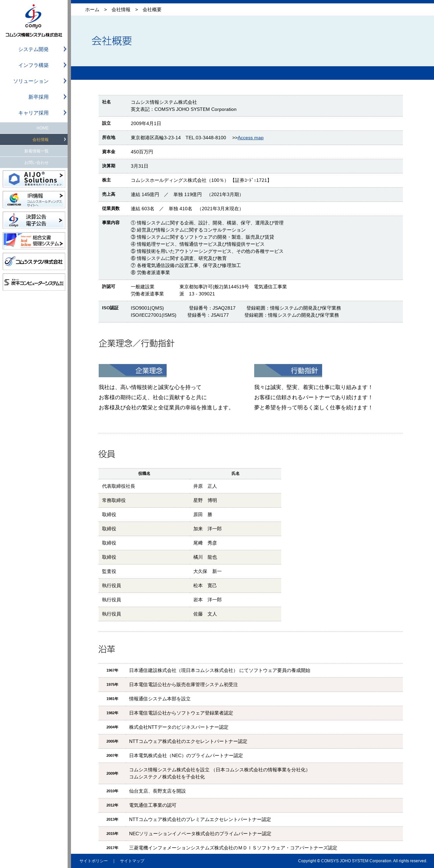Open the 総合文書管理システム banner
The image size is (434, 868).
click(x=34, y=241)
